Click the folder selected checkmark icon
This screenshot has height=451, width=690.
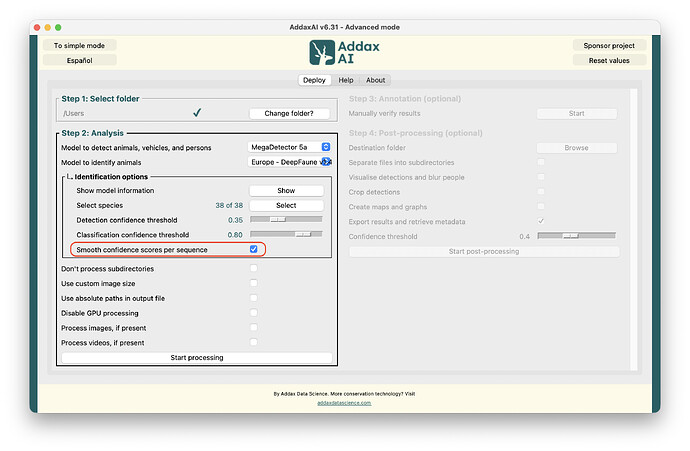pos(197,113)
